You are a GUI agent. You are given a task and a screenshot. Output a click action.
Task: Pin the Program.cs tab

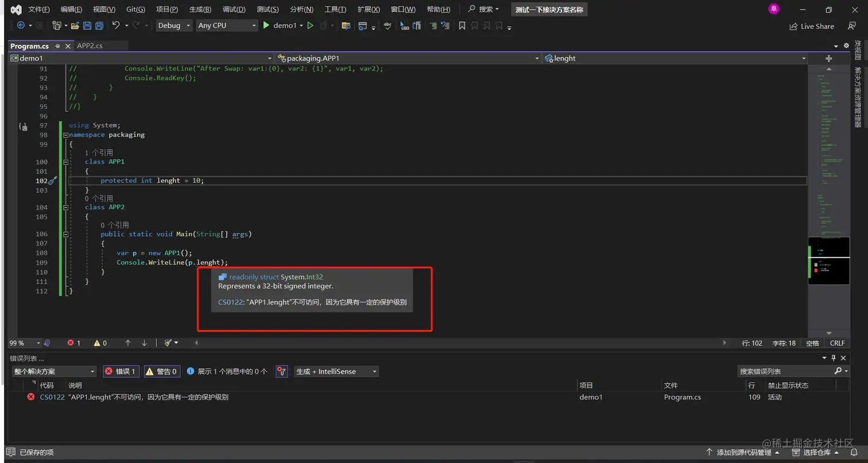click(57, 46)
